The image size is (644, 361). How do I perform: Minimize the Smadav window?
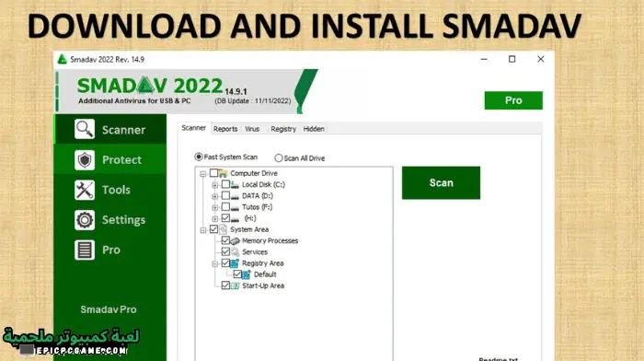click(x=484, y=59)
